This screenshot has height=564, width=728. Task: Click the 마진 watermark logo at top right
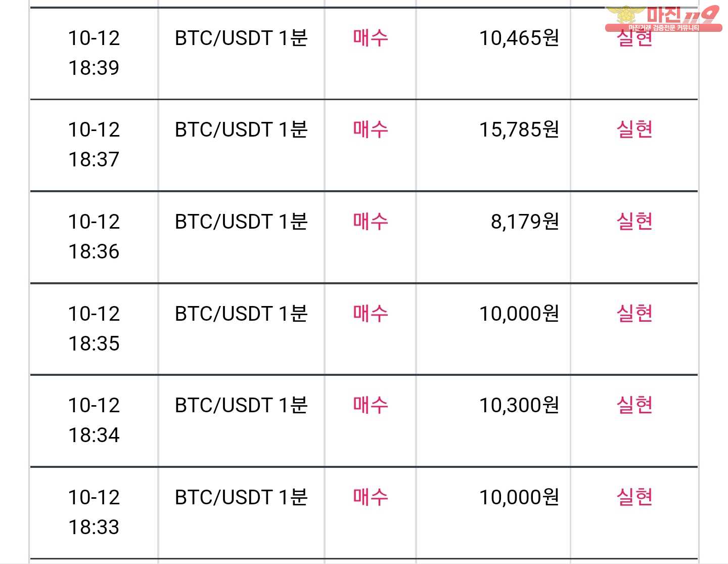663,18
